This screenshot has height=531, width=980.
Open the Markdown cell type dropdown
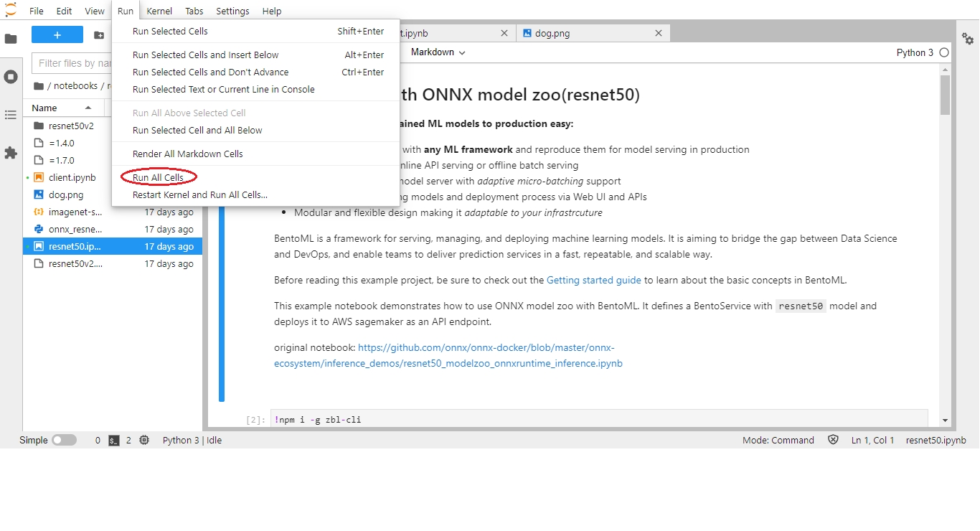click(438, 52)
